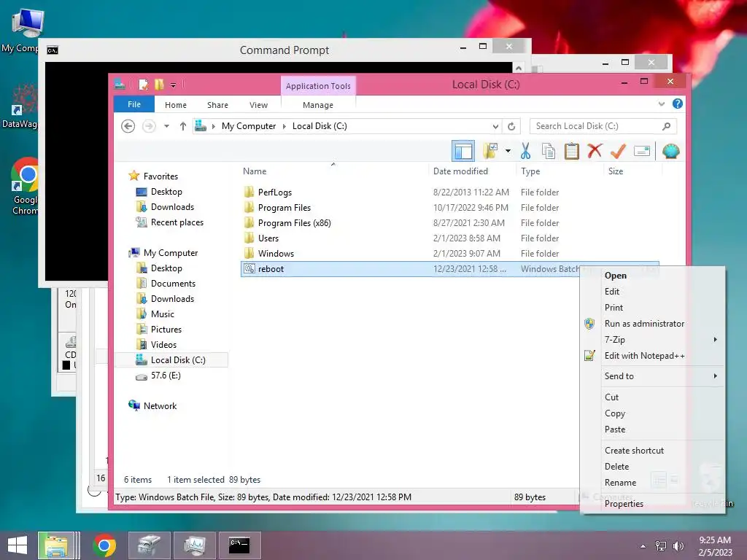Switch to the Share ribbon tab
The width and height of the screenshot is (747, 560).
217,105
